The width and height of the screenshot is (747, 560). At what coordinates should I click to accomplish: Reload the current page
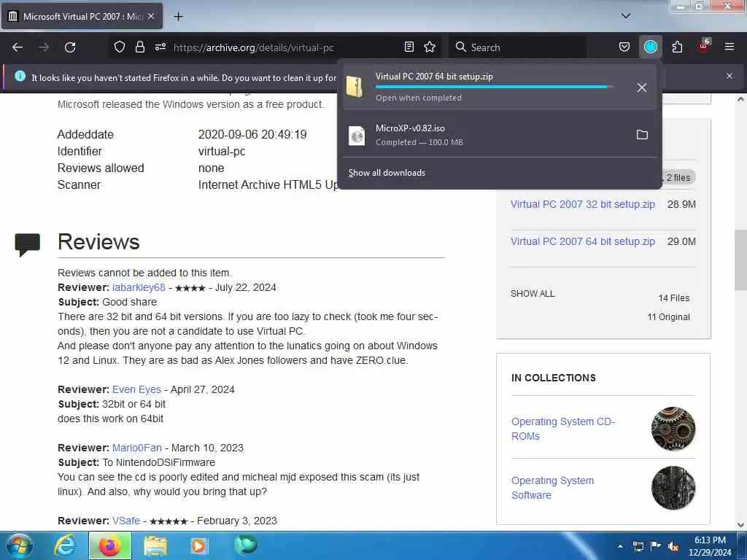pyautogui.click(x=70, y=47)
